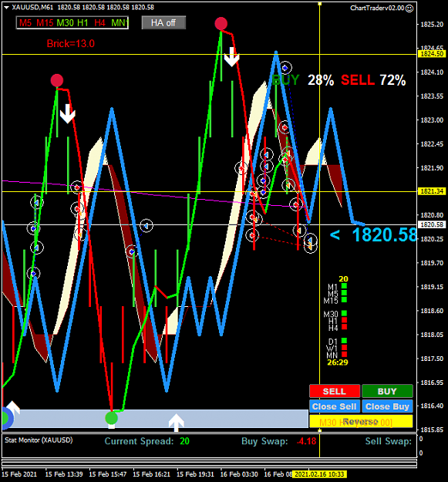Click the green BUY button
The height and width of the screenshot is (482, 448).
coord(387,391)
